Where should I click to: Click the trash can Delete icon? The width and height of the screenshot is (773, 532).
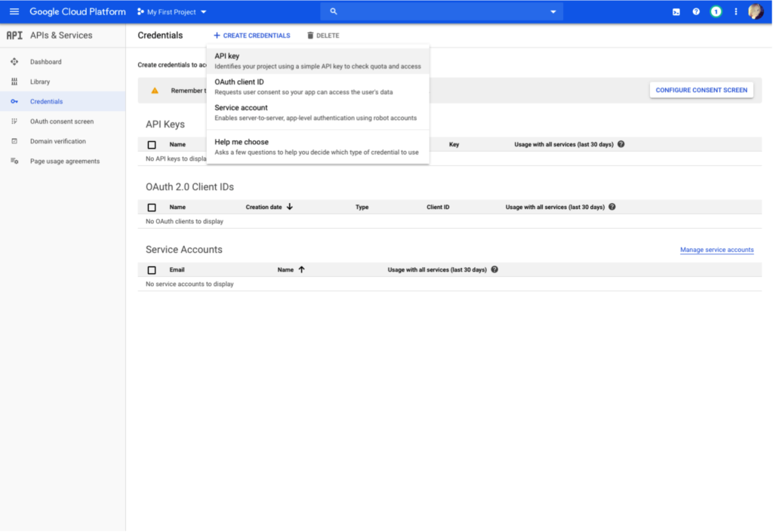(x=310, y=35)
